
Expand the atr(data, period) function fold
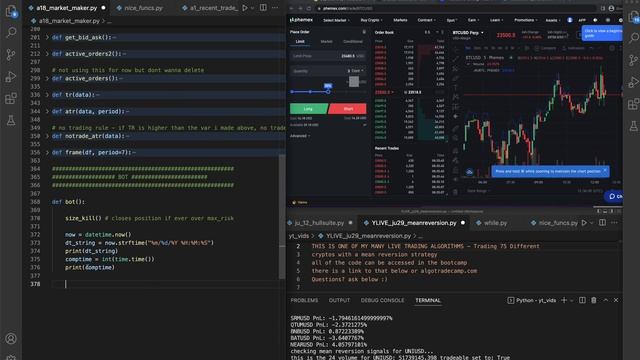click(x=47, y=111)
